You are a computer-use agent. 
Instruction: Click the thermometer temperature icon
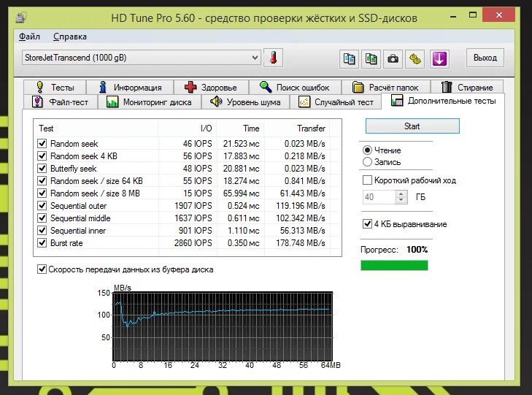pos(273,58)
